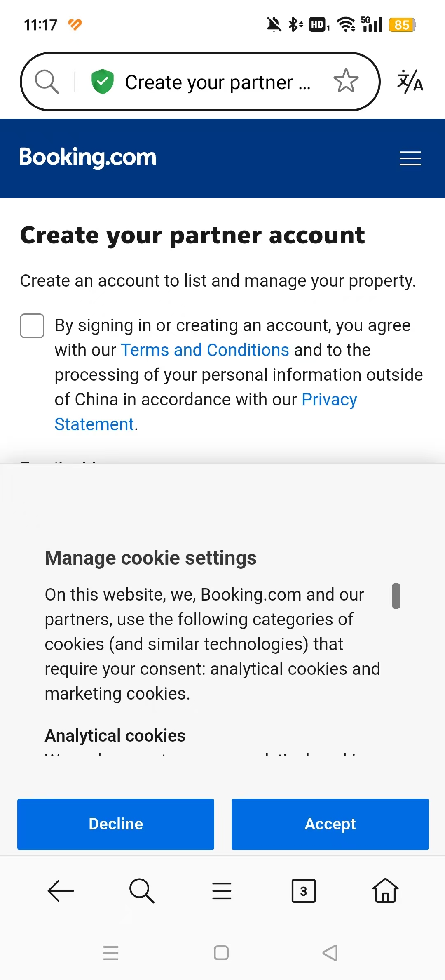Go to Booking.com logo homepage
The image size is (445, 980).
click(x=88, y=157)
